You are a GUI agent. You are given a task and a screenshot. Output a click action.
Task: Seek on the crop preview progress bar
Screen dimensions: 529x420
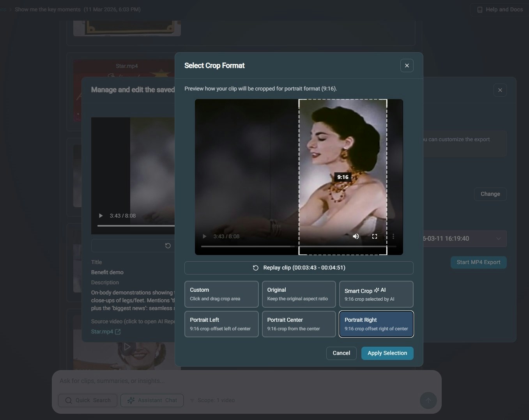coord(299,246)
